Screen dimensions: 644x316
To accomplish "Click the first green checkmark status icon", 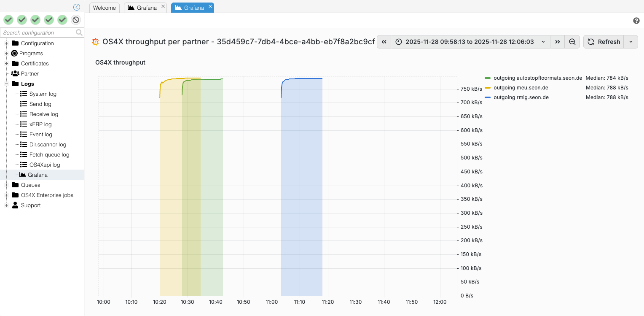I will tap(8, 20).
